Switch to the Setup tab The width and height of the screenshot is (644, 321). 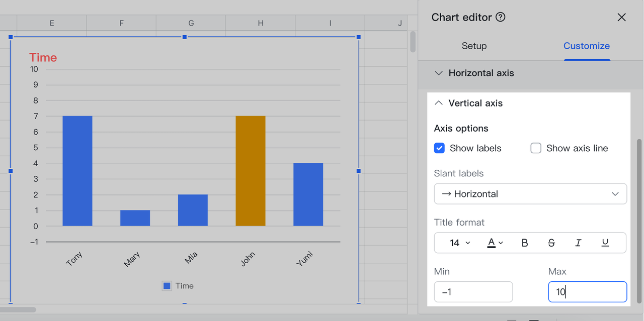(474, 46)
